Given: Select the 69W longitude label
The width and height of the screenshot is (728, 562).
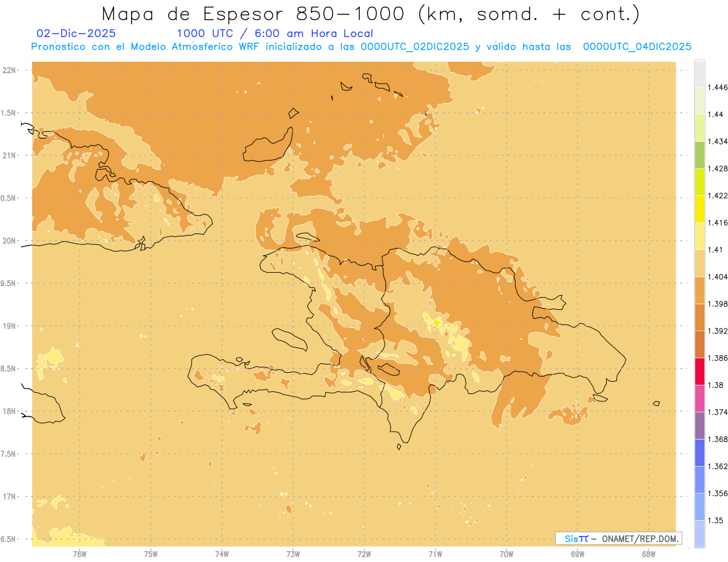Looking at the screenshot, I should coord(578,554).
